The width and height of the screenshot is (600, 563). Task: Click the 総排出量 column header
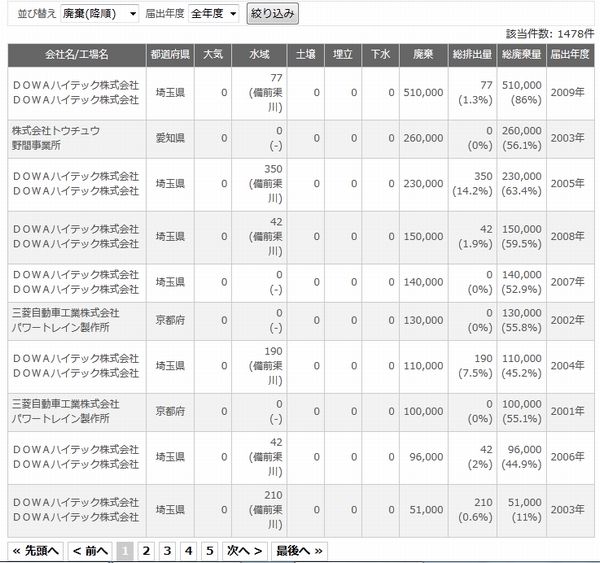point(472,55)
